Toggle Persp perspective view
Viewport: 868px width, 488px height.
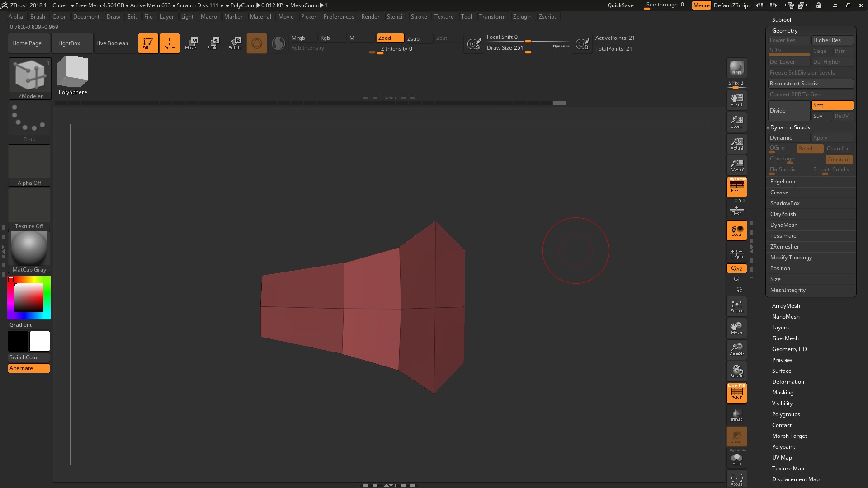click(736, 187)
